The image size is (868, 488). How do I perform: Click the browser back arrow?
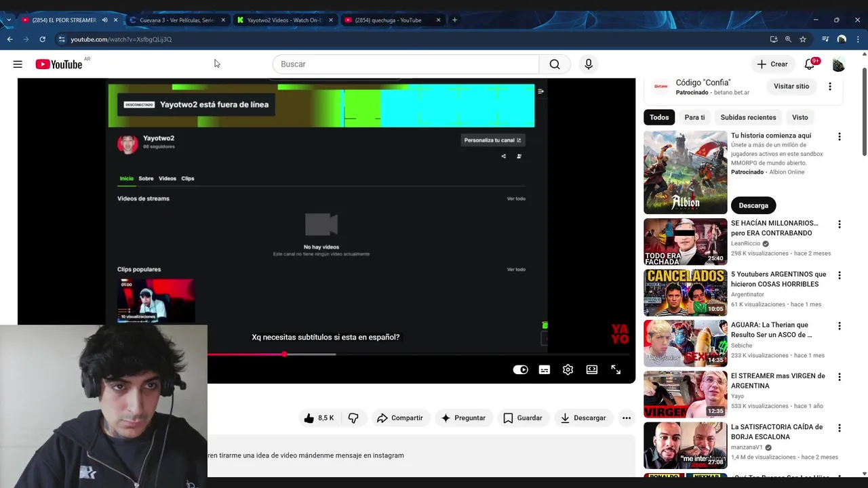tap(9, 39)
